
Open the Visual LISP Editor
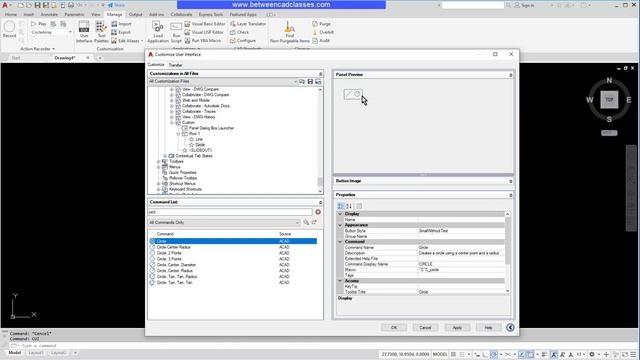pos(204,32)
